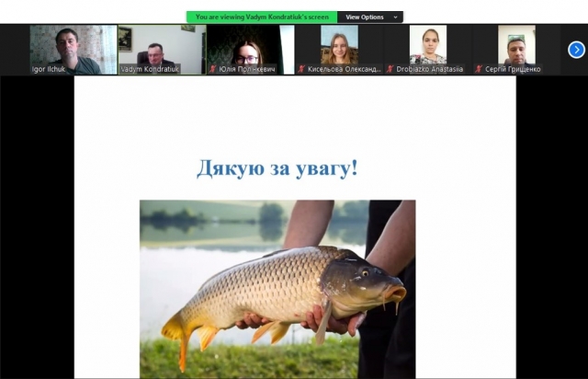Click the screen-sharing notice for Vadym Kondratiuk
Screen dimensions: 588x379
pyautogui.click(x=262, y=17)
